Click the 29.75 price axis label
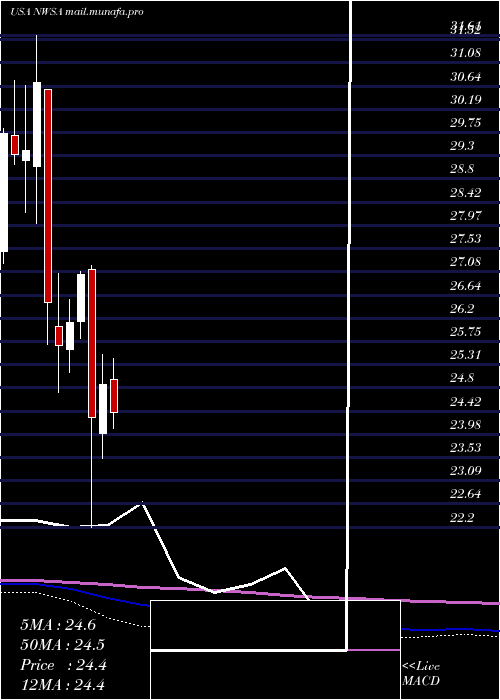The width and height of the screenshot is (500, 700). (466, 122)
